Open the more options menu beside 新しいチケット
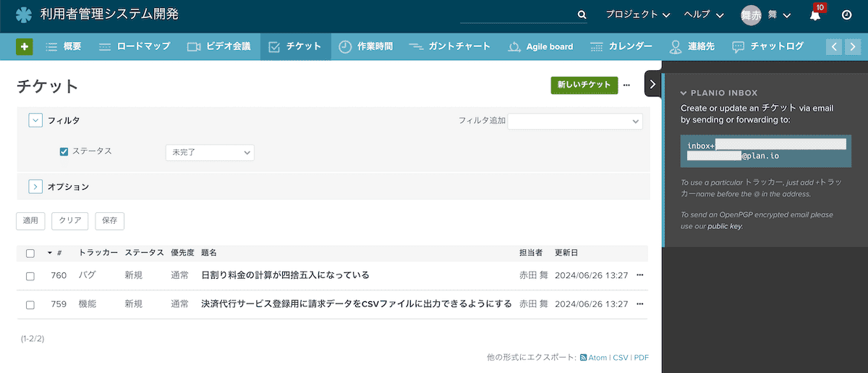Screen dimensions: 868x373 [626, 85]
